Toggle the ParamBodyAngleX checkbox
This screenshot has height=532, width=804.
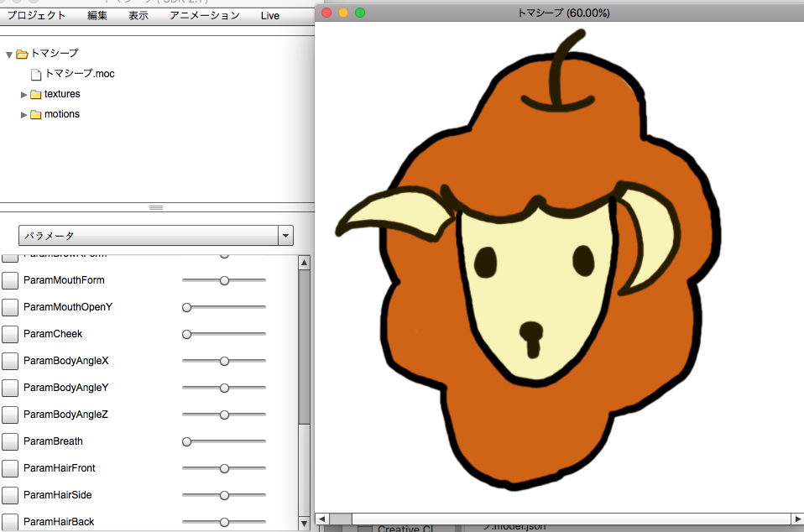point(10,361)
